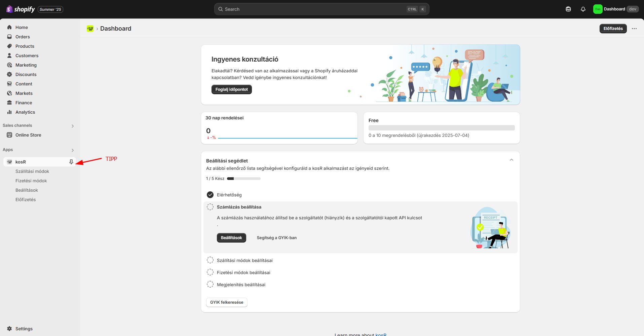Screen dimensions: 644x336
Task: Open Szállítási módok in kosR submenu
Action: pyautogui.click(x=32, y=171)
